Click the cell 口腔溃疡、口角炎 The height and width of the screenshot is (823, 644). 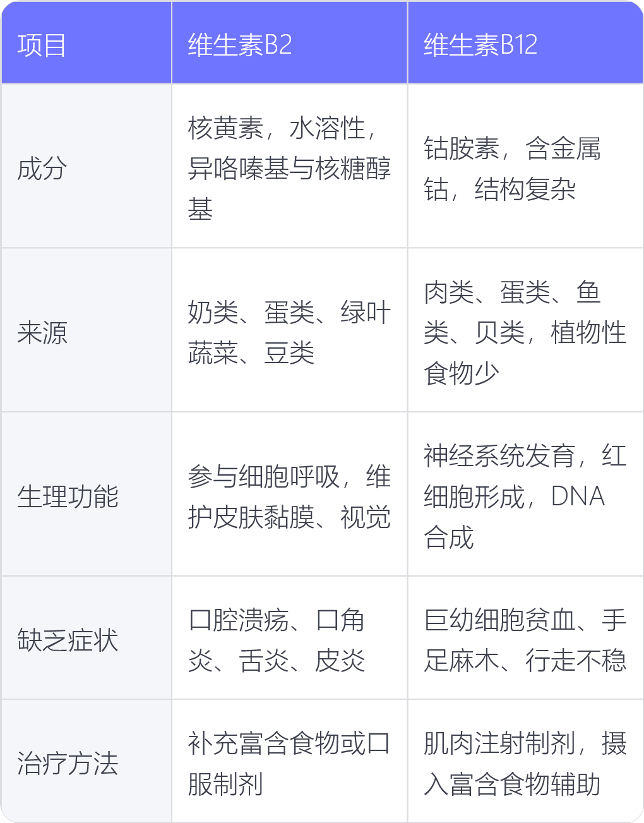290,638
